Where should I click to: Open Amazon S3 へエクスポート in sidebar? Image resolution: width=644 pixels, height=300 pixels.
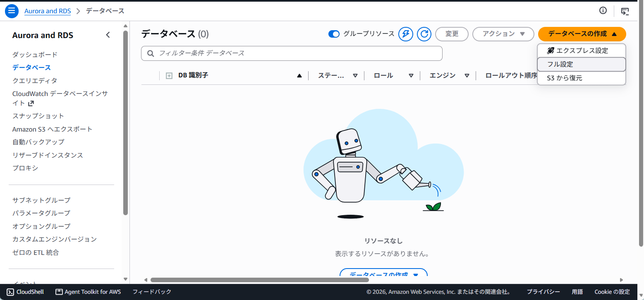(x=53, y=129)
